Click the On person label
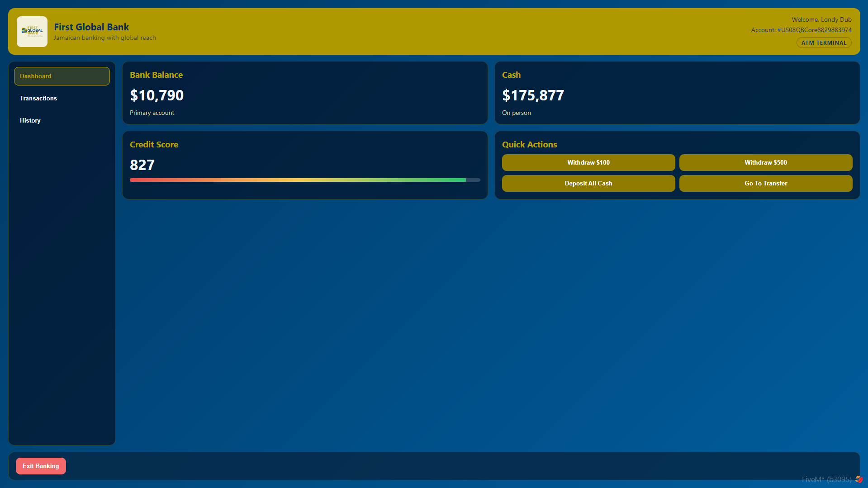Viewport: 868px width, 488px height. pyautogui.click(x=517, y=113)
